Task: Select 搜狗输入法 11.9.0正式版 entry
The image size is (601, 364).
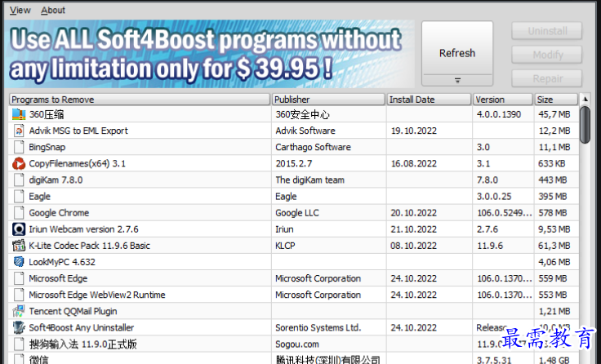Action: (82, 344)
